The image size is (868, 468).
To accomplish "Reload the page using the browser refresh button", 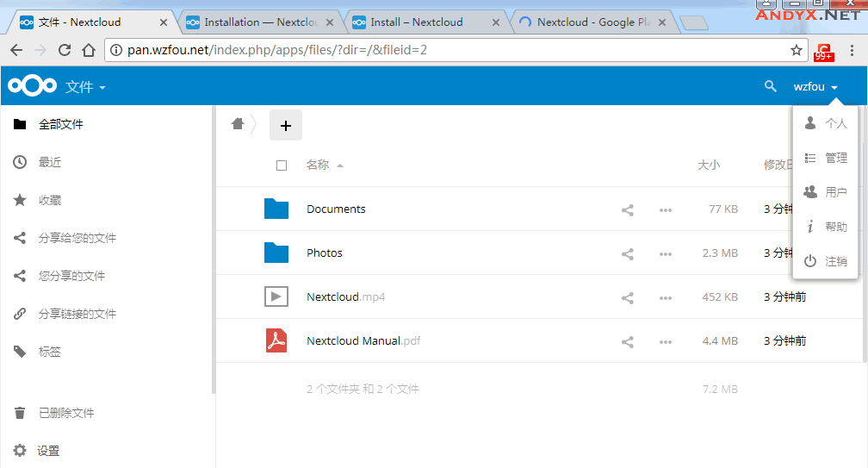I will 65,50.
